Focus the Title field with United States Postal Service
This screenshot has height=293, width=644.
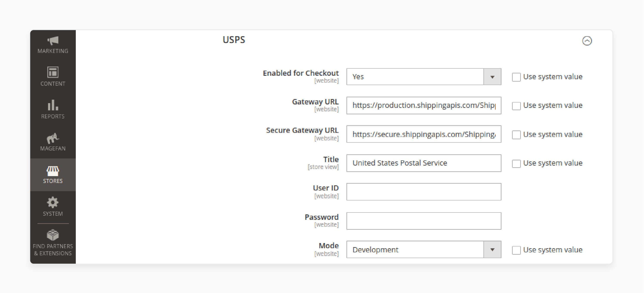click(424, 163)
